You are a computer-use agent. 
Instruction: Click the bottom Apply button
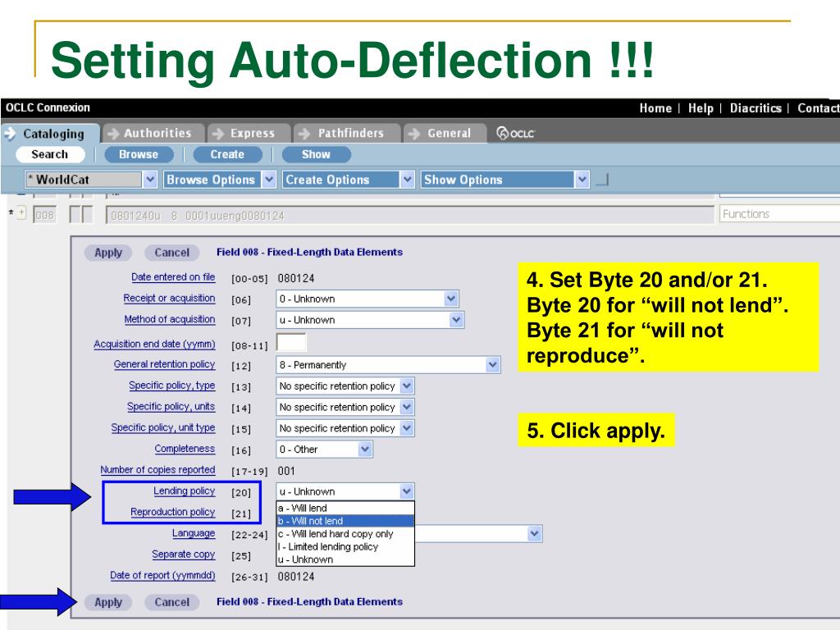pos(108,602)
